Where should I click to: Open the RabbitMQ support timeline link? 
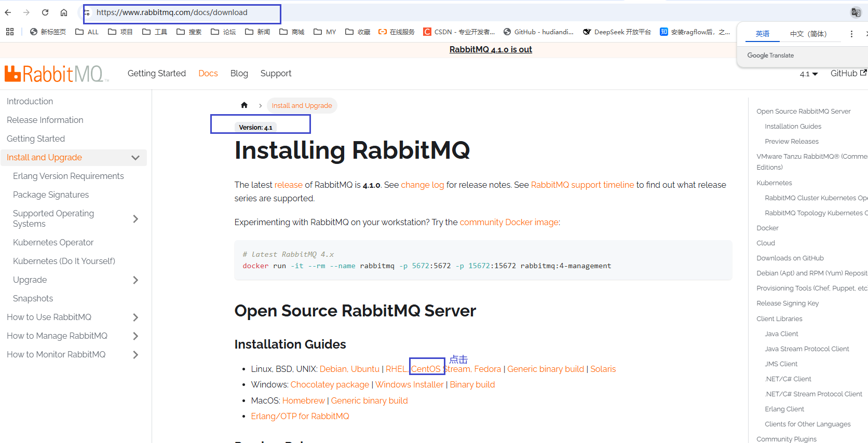(582, 185)
